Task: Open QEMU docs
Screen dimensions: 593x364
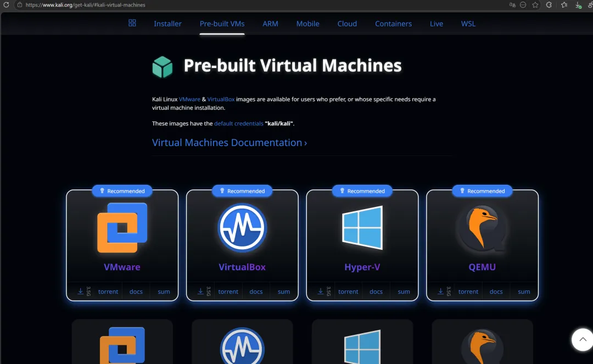Action: (496, 292)
